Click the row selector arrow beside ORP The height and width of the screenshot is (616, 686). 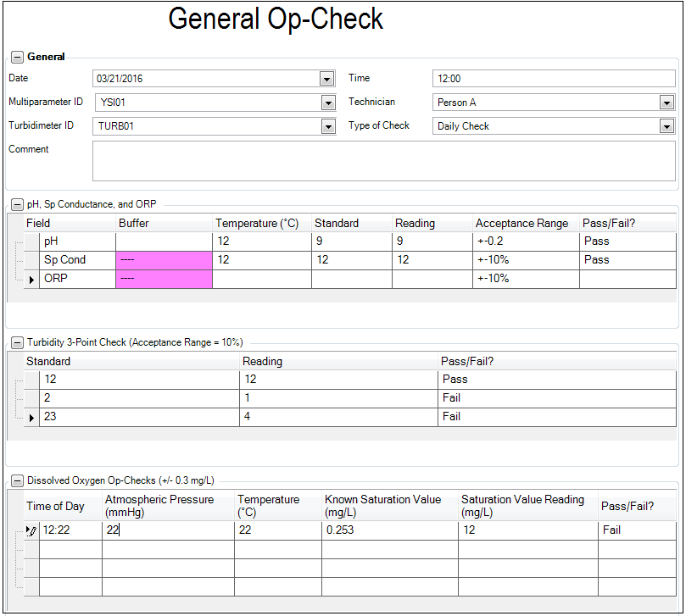[31, 278]
